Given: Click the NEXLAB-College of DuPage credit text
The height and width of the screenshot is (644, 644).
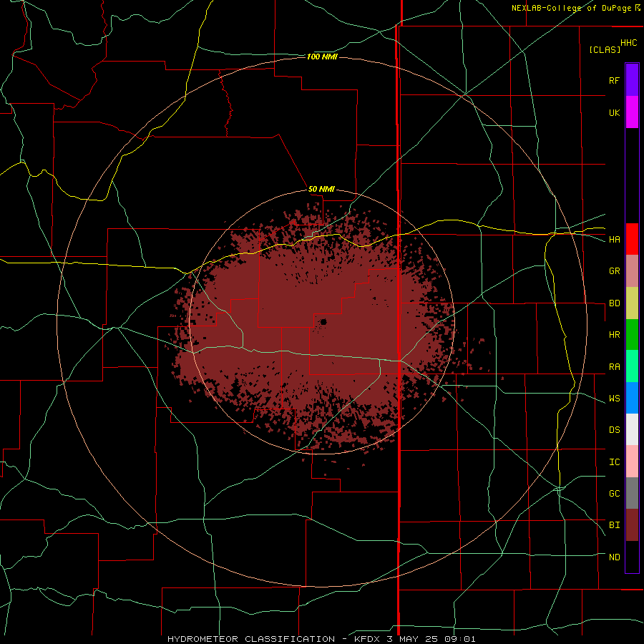Looking at the screenshot, I should [x=576, y=8].
